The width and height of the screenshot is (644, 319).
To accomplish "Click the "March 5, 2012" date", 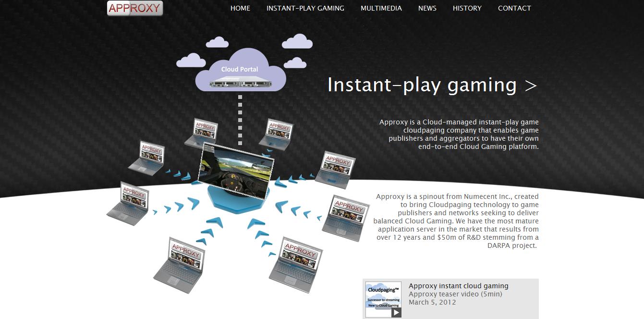I will [x=432, y=302].
